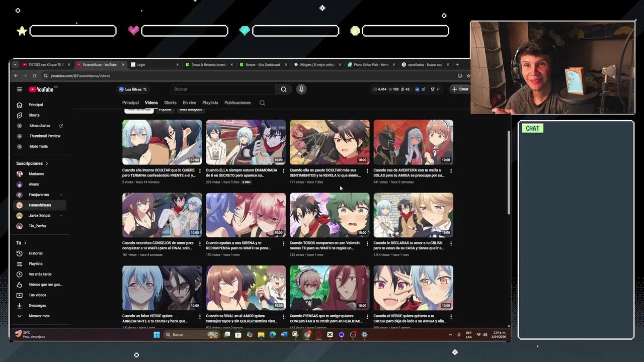Viewport: 644px width, 362px height.
Task: Switch to the En vivo tab
Action: click(x=189, y=103)
